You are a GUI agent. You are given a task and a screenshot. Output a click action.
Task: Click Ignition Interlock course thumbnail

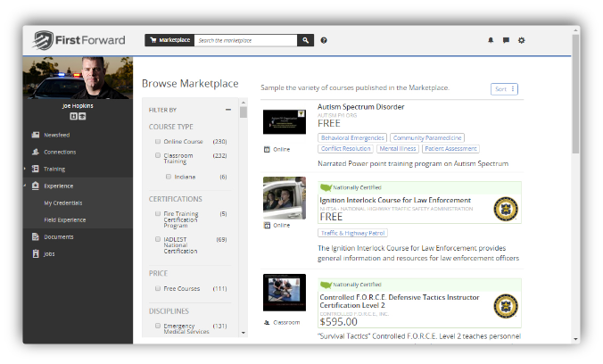pos(285,198)
